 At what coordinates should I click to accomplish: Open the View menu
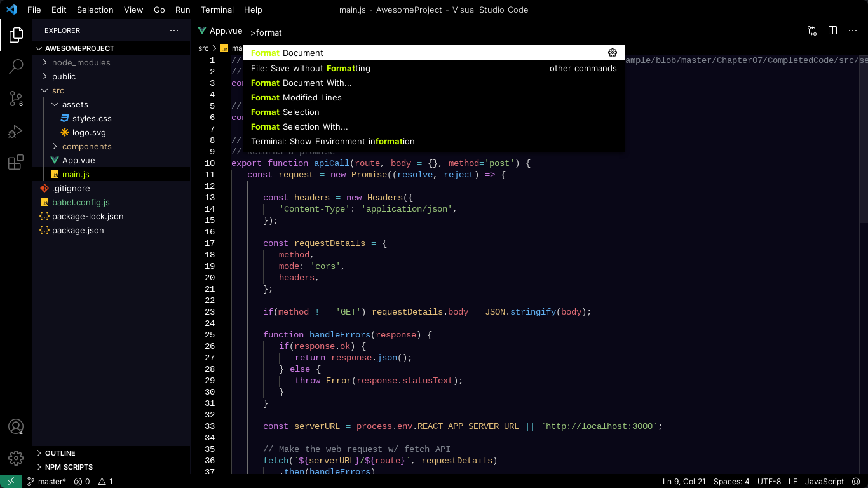point(133,10)
